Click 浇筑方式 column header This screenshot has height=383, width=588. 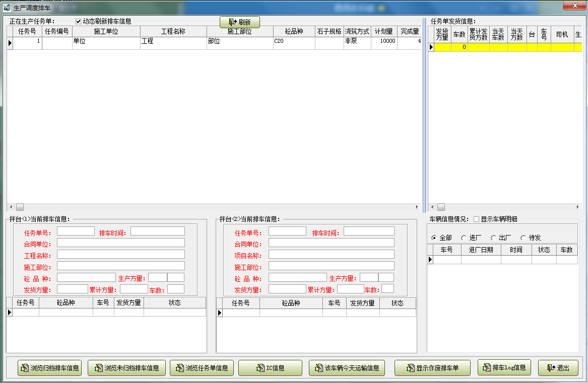[x=357, y=32]
